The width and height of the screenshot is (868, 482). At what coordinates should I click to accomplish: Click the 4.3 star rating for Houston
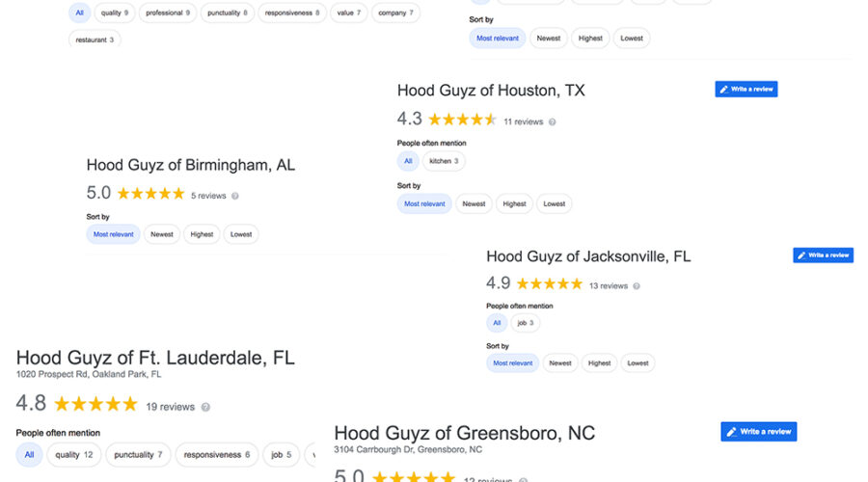point(462,120)
